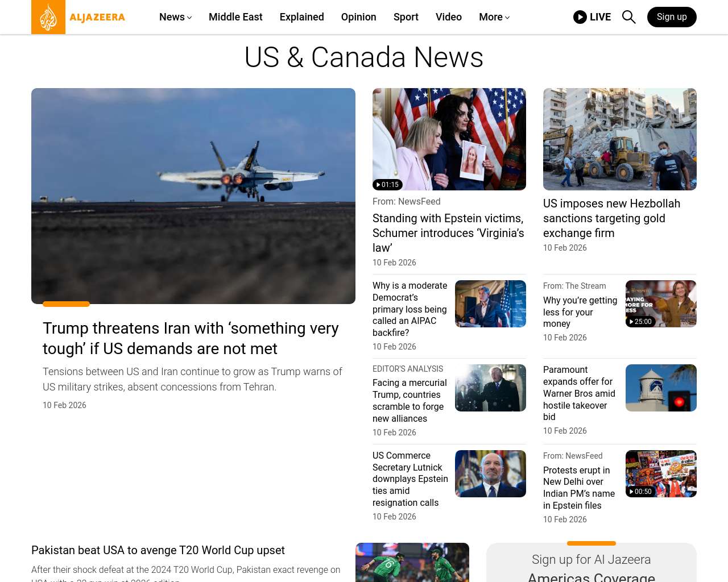Screen dimensions: 728x582
Task: Click the Hezbollah rubble bulldozer image
Action: [x=620, y=139]
